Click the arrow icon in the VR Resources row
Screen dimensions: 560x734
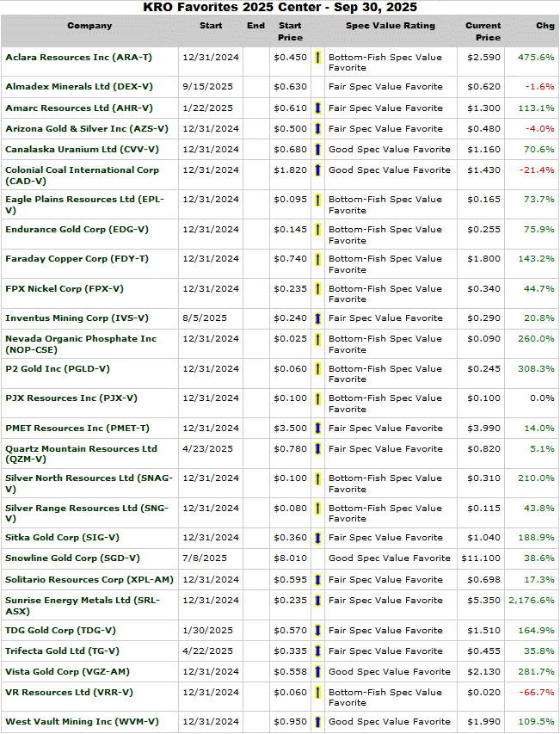tap(317, 692)
